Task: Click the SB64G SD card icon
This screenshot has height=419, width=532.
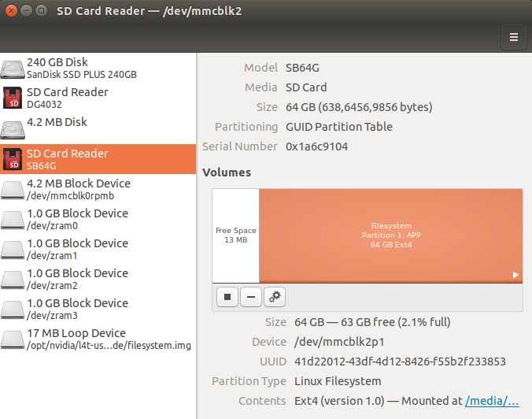Action: [13, 159]
